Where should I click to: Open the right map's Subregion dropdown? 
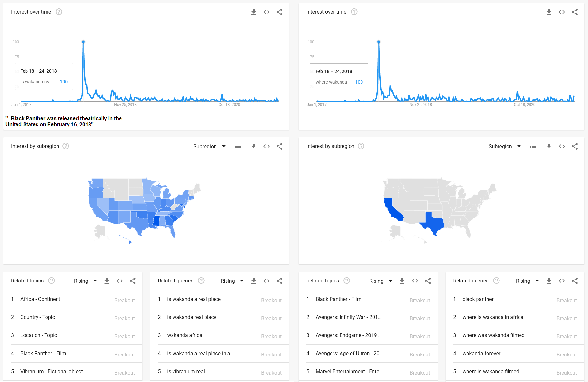(505, 146)
